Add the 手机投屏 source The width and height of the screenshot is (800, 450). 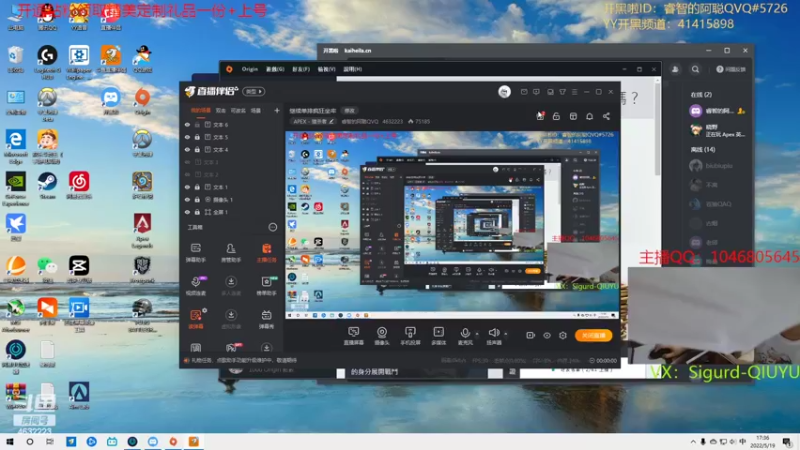click(x=410, y=336)
